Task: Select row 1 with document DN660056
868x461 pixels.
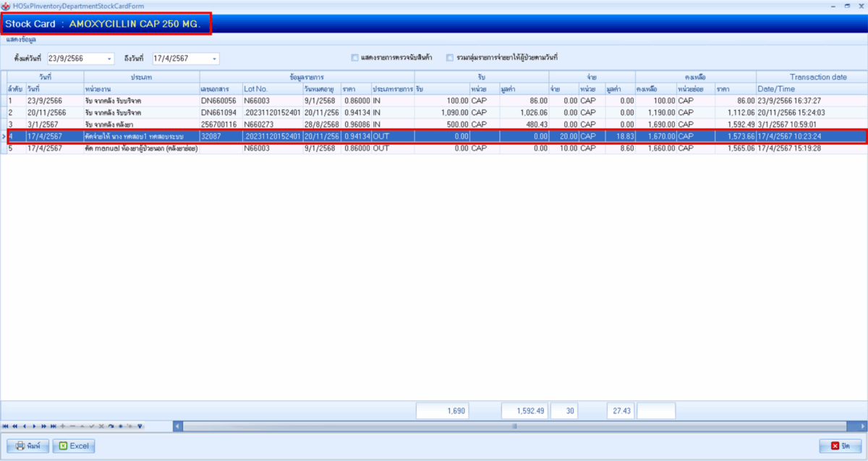Action: 217,101
